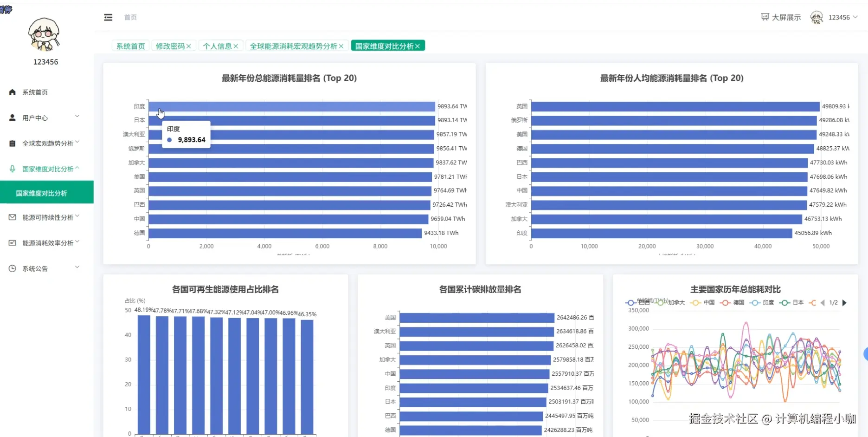Image resolution: width=868 pixels, height=437 pixels.
Task: Switch to the 系统首页 tab
Action: [130, 46]
